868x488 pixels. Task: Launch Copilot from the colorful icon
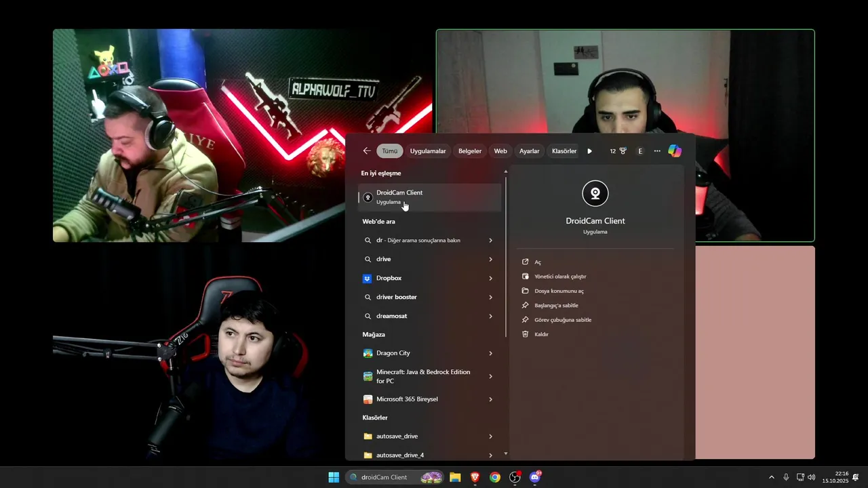click(675, 151)
